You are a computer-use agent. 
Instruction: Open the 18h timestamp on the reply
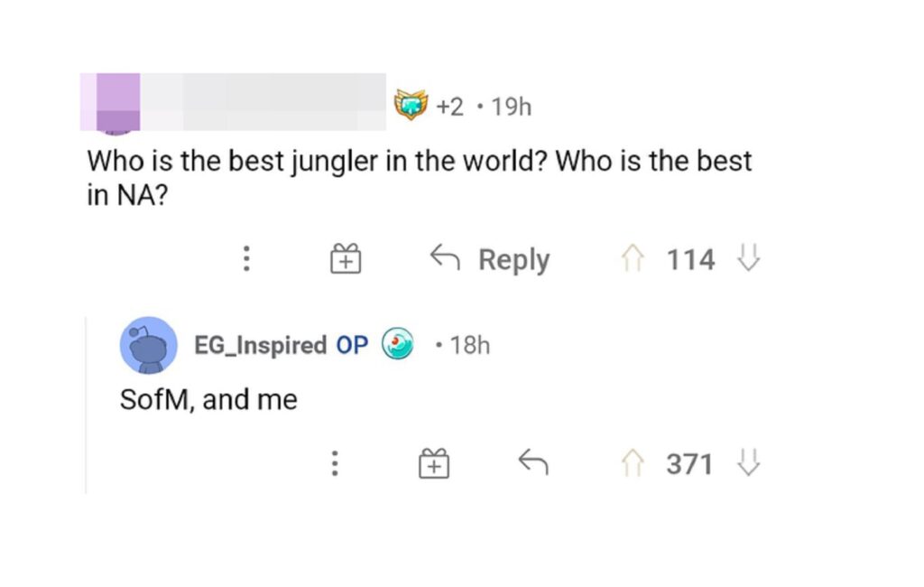click(469, 345)
